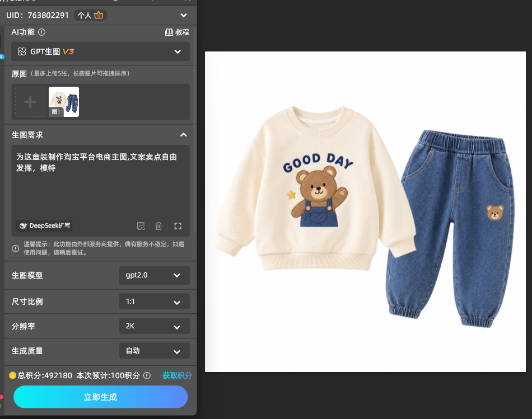This screenshot has height=419, width=532.
Task: Select the 图1 uploaded clothing thumbnail
Action: (x=64, y=102)
